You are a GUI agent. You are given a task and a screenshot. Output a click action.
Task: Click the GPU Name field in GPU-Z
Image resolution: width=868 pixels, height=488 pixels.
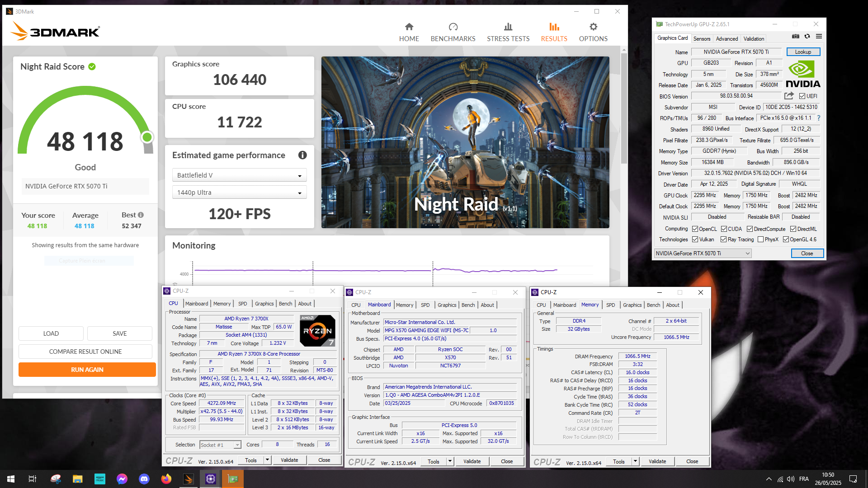pos(736,52)
